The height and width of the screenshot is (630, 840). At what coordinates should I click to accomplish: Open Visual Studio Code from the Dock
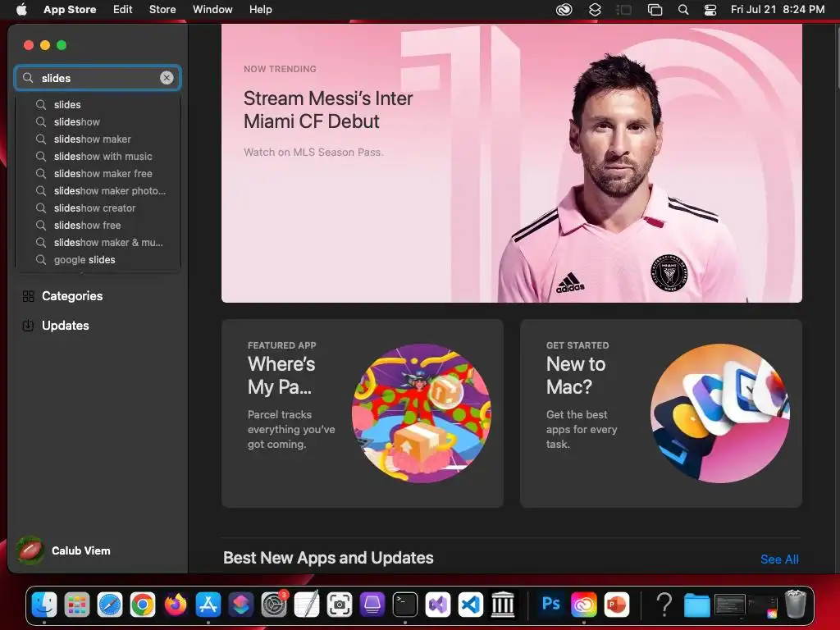[470, 605]
